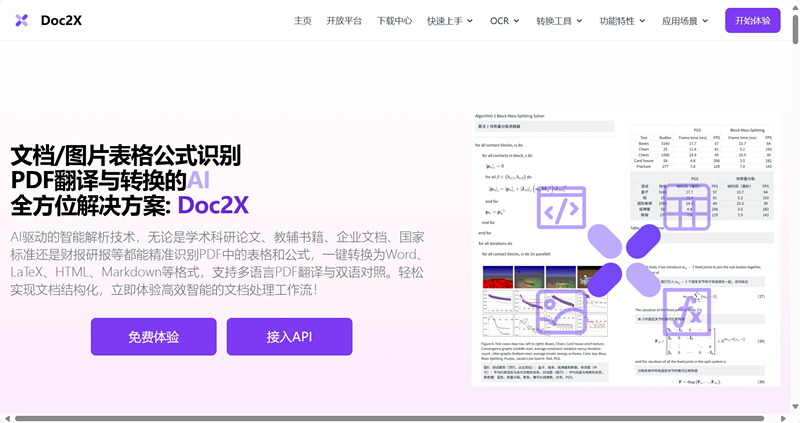Click the purple Doc2X text in headline
Screen dimensions: 800x423
coord(213,205)
